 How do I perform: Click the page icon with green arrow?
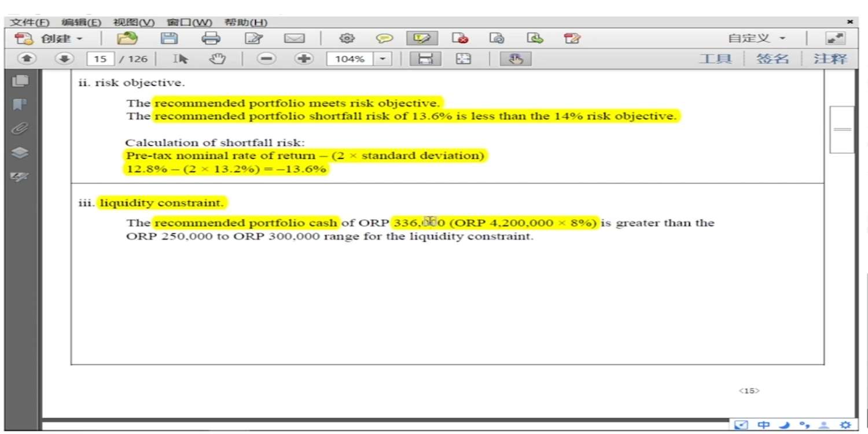(x=535, y=39)
